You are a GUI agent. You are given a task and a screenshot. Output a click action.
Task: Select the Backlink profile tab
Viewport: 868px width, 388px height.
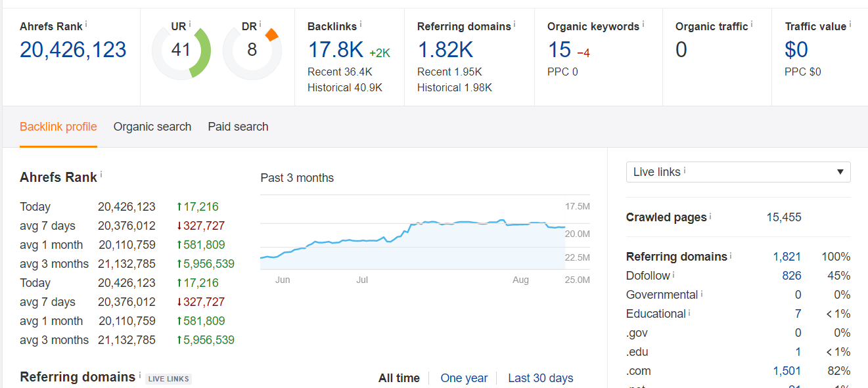pos(58,127)
